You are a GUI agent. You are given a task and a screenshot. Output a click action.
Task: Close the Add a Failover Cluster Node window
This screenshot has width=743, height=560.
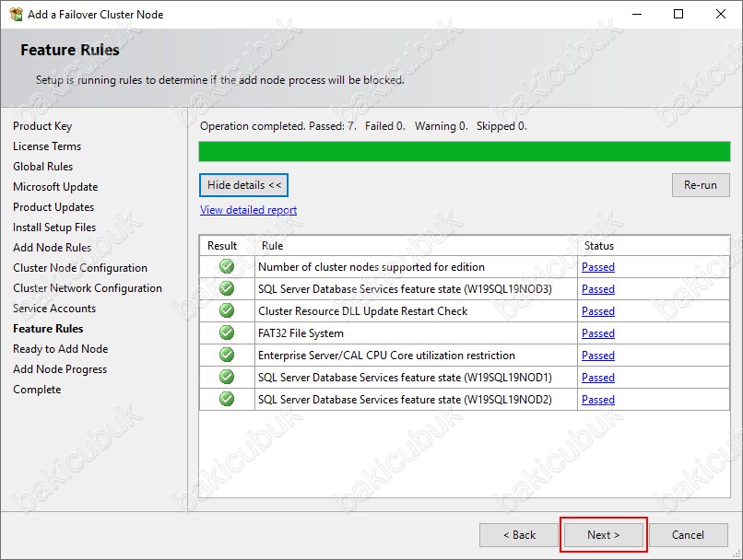721,14
